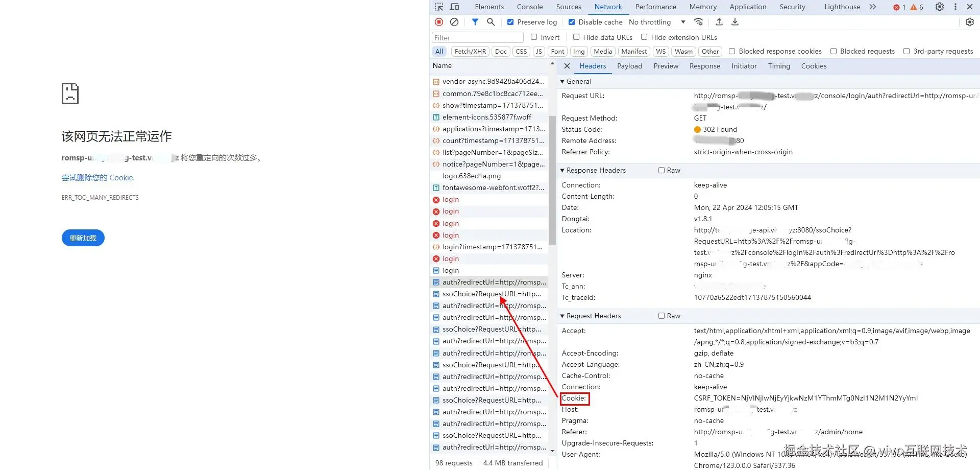The image size is (980, 470).
Task: Switch to the Console panel
Action: pos(530,7)
